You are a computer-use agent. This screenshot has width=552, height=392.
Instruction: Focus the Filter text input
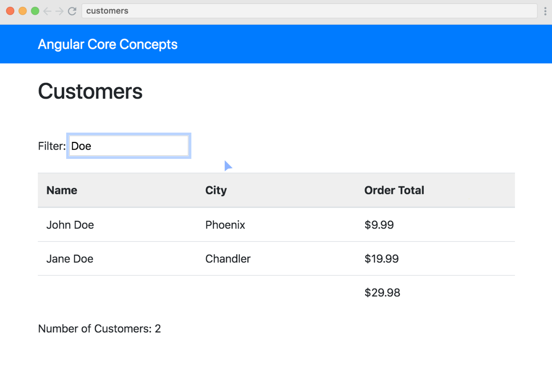click(x=129, y=146)
